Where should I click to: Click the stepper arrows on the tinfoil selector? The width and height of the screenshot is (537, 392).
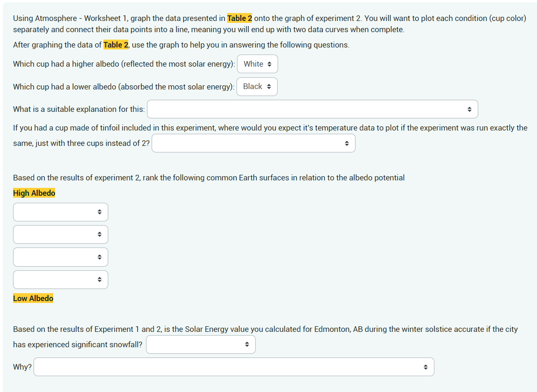tap(347, 143)
